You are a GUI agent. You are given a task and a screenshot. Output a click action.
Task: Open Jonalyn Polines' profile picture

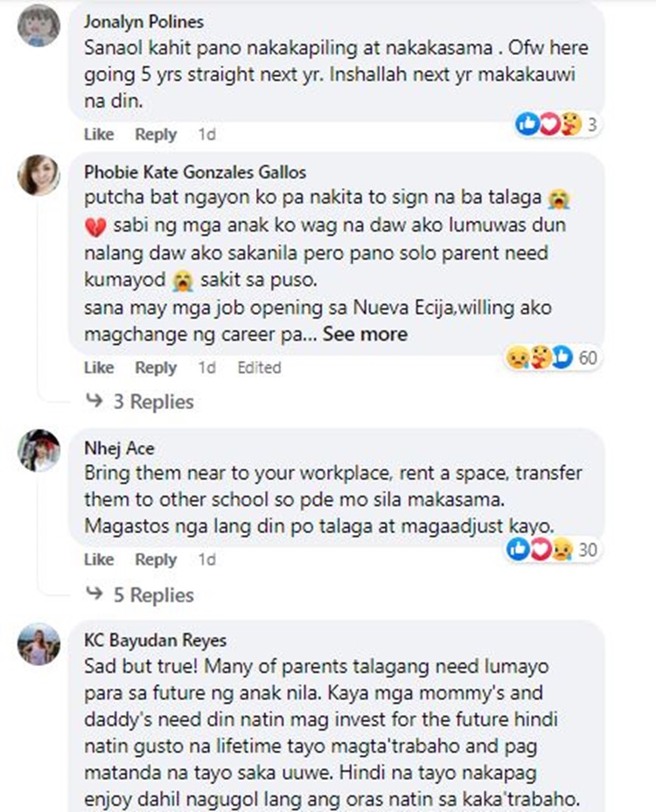(38, 25)
